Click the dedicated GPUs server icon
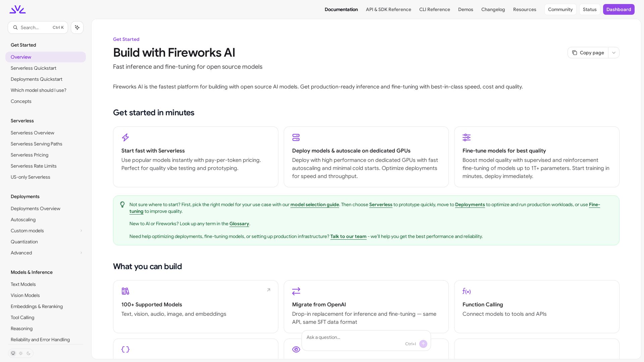 (x=296, y=137)
